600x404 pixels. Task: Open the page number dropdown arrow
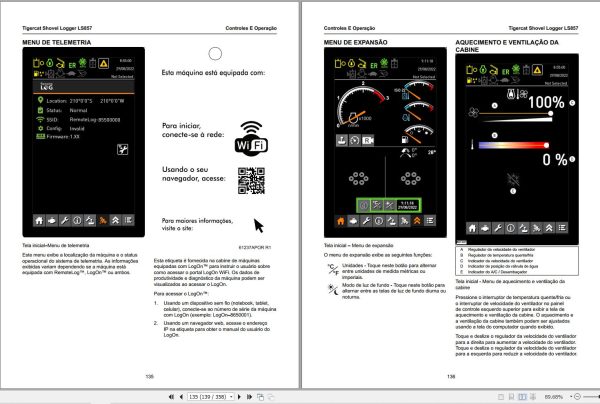(232, 397)
